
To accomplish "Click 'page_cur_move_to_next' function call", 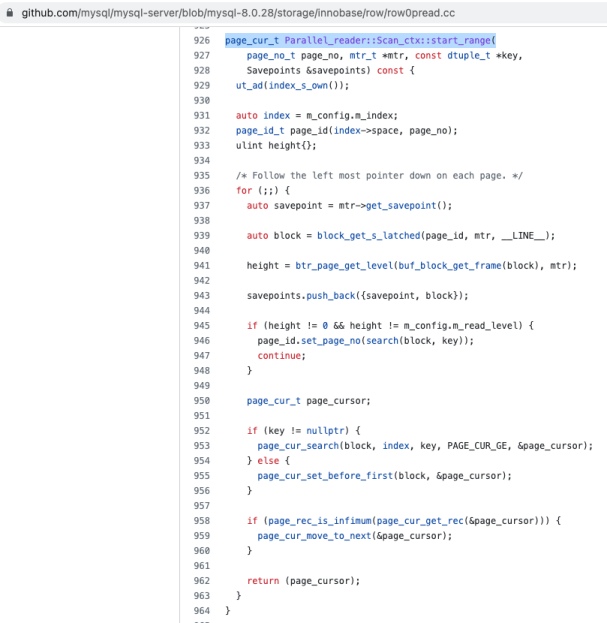I will [314, 536].
